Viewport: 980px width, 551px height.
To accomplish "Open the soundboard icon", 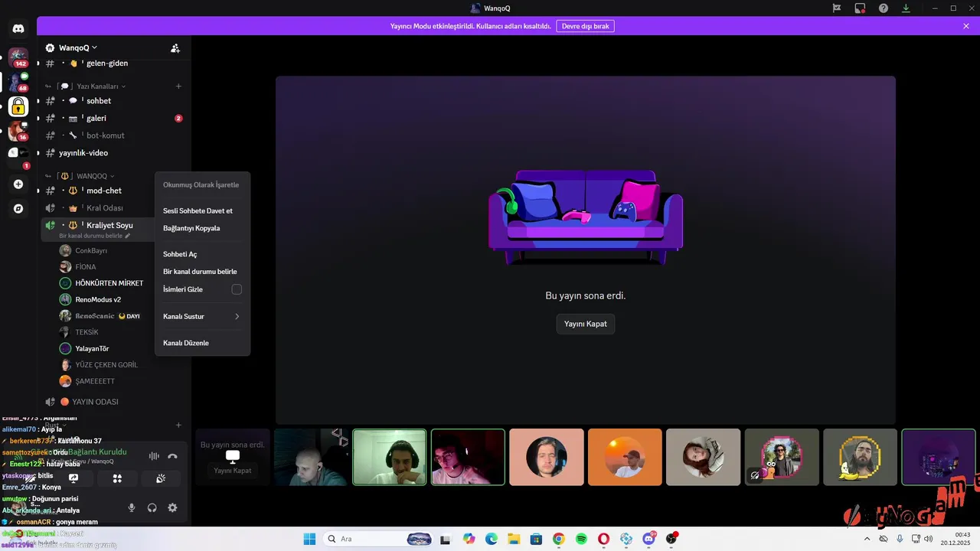I will click(160, 478).
